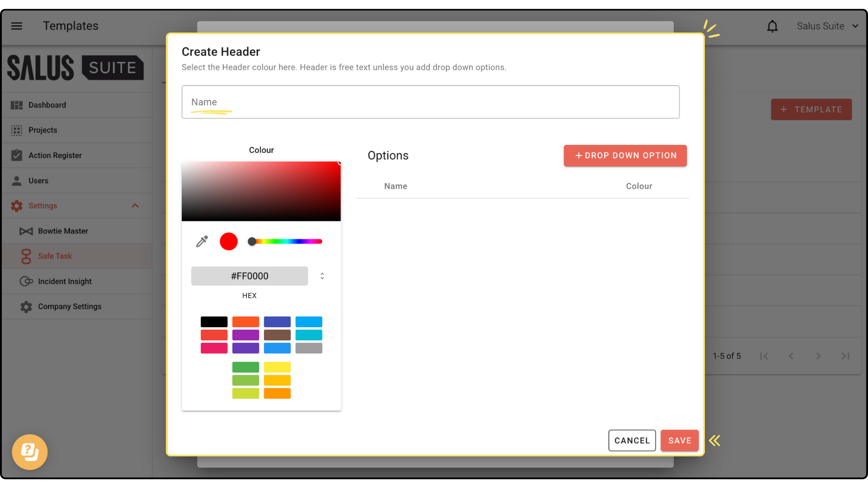
Task: Cancel the Create Header dialog
Action: (x=632, y=441)
